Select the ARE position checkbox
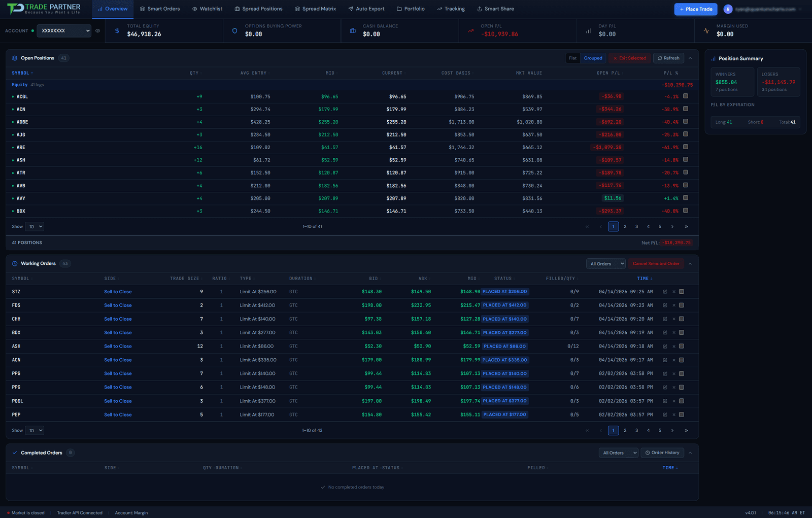The image size is (812, 518). pos(686,147)
